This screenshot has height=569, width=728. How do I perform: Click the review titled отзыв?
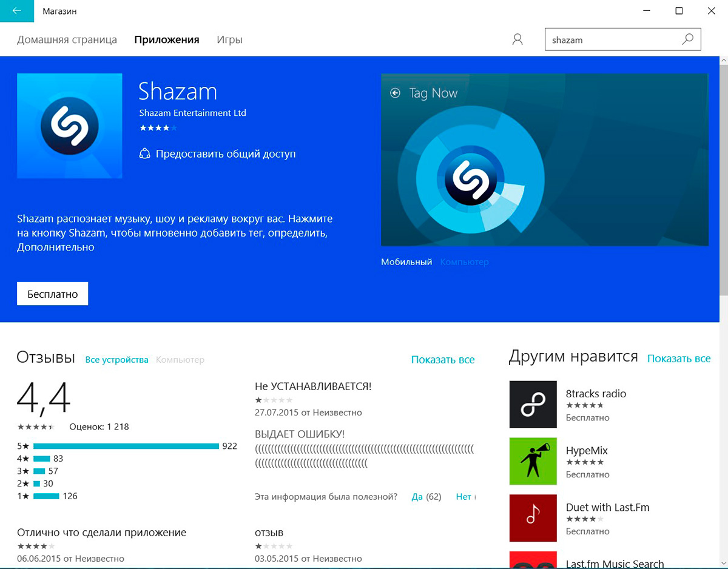tap(269, 533)
